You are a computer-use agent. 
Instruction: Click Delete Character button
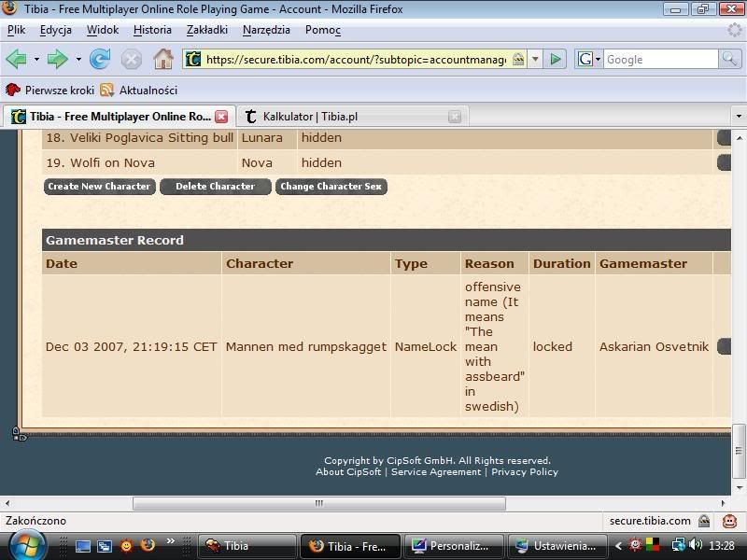pyautogui.click(x=216, y=186)
